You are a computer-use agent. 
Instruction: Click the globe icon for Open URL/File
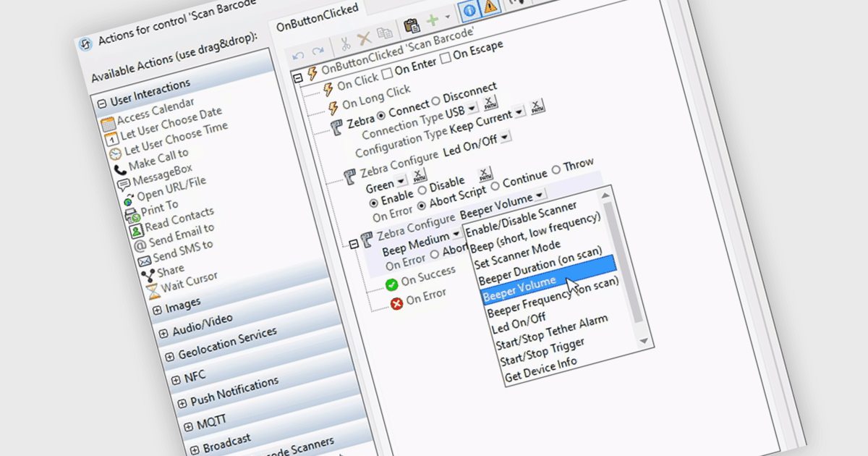(x=128, y=200)
